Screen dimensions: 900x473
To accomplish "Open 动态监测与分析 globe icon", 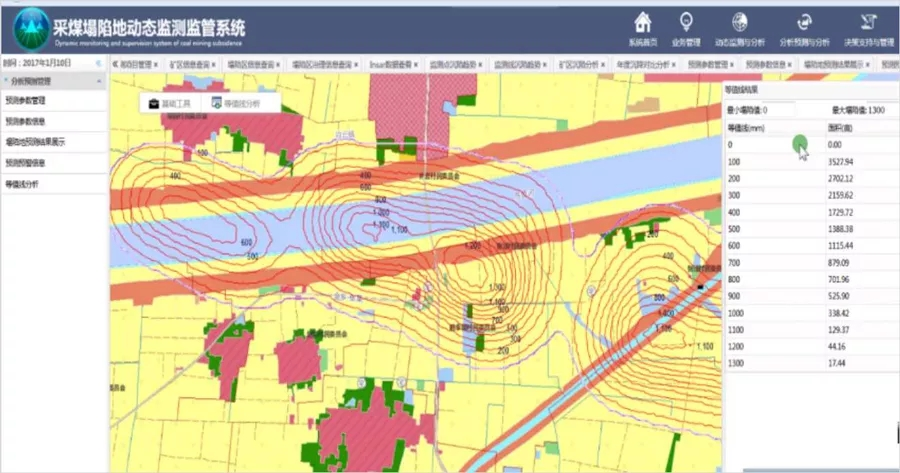I will tap(740, 22).
